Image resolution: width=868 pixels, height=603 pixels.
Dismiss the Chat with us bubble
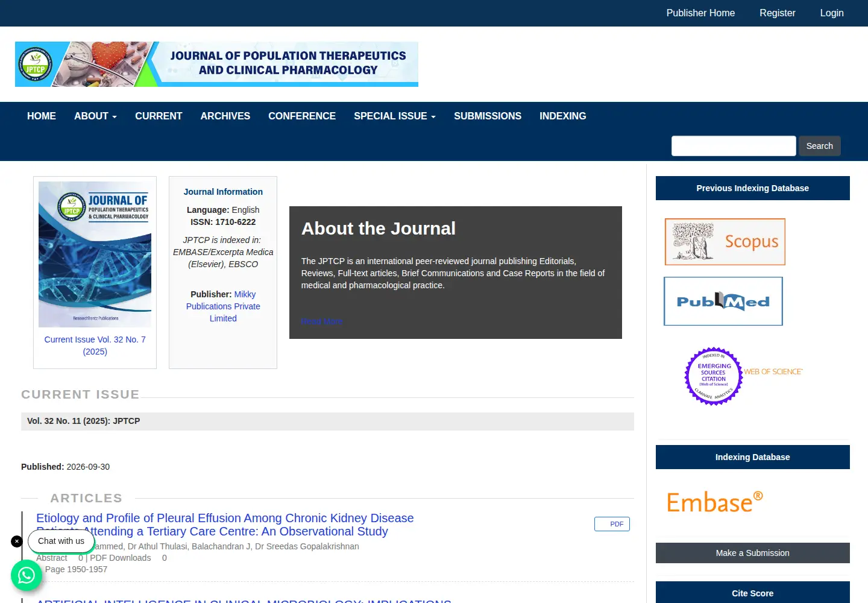coord(17,541)
